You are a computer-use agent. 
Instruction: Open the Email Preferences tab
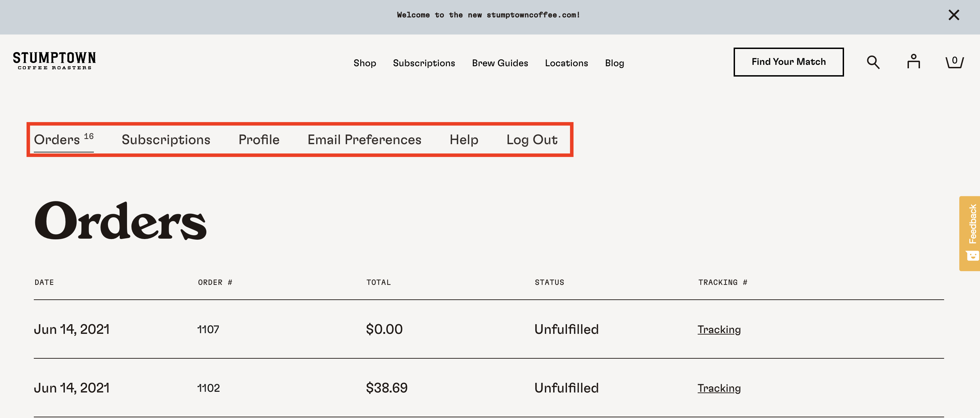click(x=364, y=140)
